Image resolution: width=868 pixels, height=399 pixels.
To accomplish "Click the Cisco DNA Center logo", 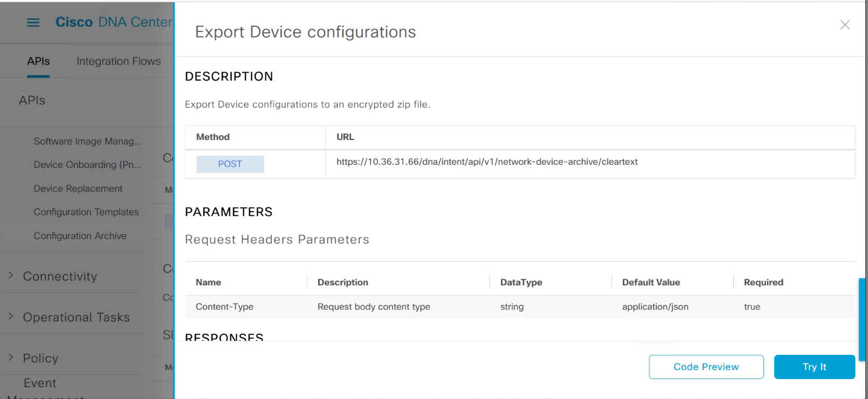I will pyautogui.click(x=114, y=22).
